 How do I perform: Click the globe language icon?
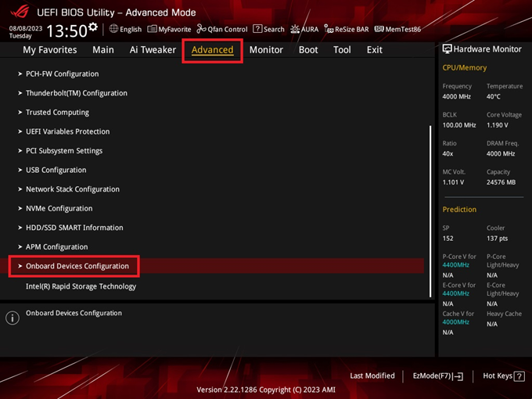[113, 29]
